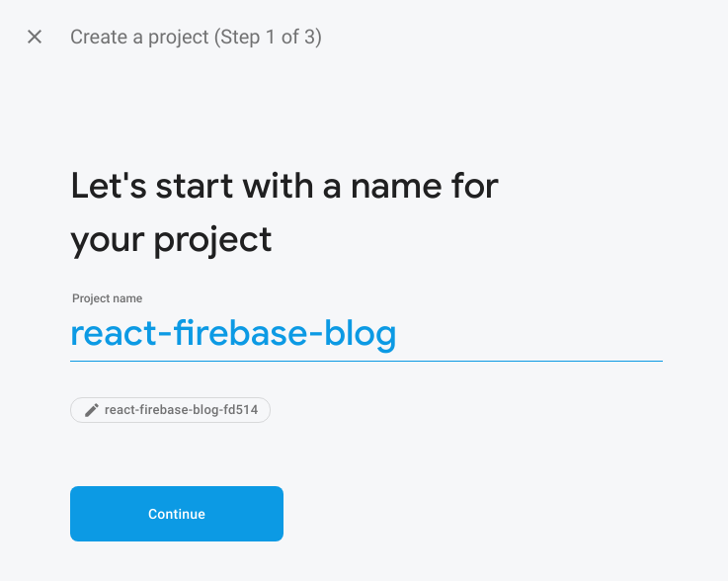Place cursor after "blog" in project name
Screen dimensions: 728x581
pyautogui.click(x=397, y=333)
